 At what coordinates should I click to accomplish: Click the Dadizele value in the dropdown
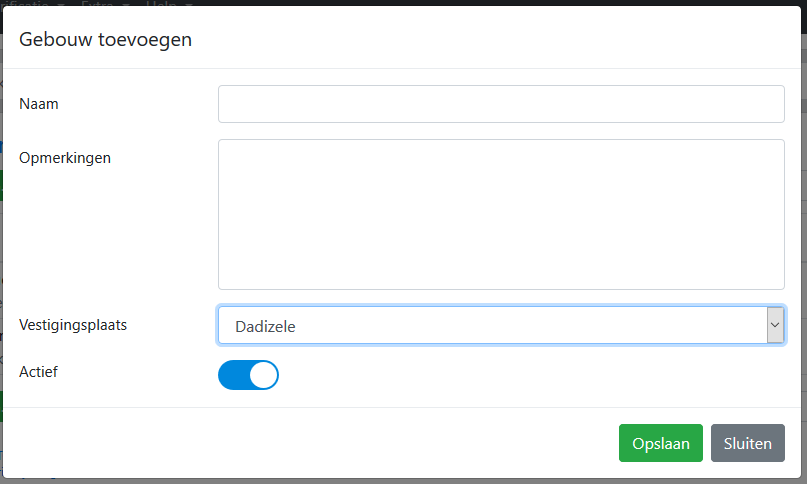tap(265, 326)
